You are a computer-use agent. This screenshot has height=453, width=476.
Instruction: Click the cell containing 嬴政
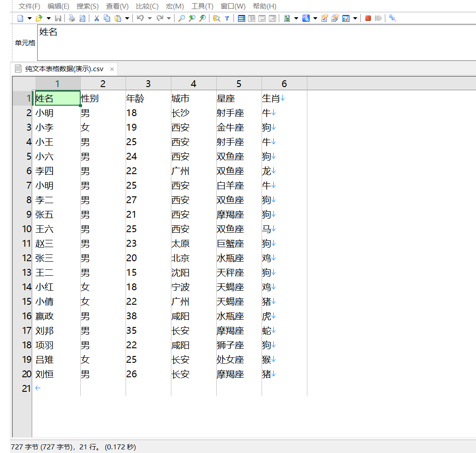click(58, 316)
